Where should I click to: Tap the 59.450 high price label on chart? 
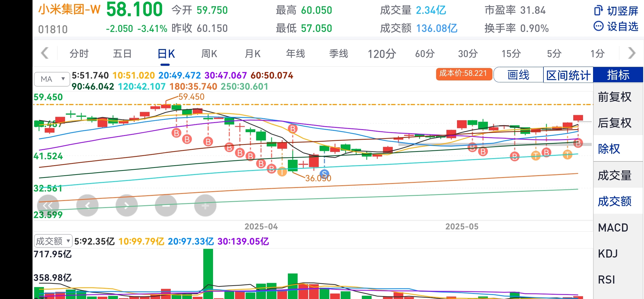[x=191, y=97]
